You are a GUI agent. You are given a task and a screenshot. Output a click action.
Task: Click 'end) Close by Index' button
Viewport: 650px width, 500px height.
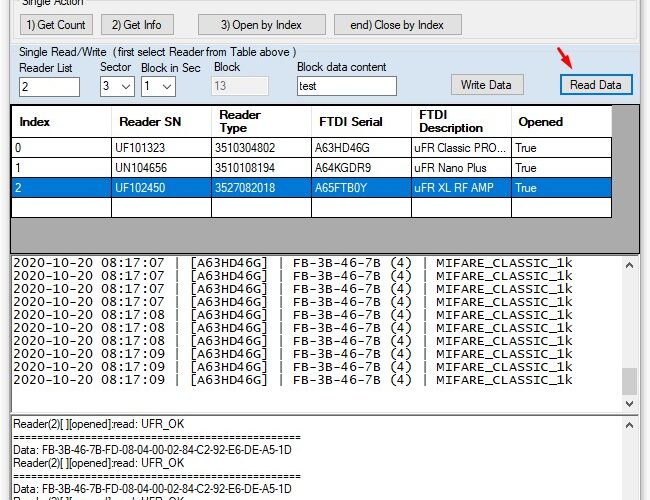pyautogui.click(x=398, y=25)
